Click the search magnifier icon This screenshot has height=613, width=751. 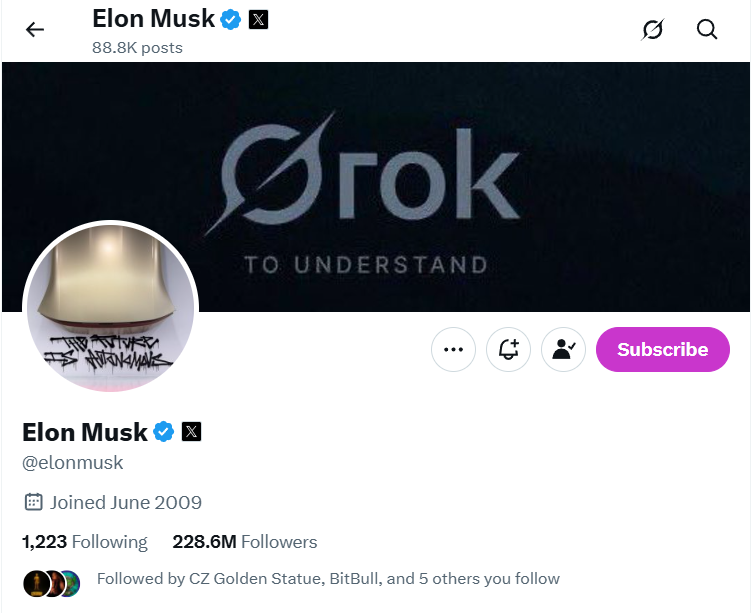coord(707,30)
